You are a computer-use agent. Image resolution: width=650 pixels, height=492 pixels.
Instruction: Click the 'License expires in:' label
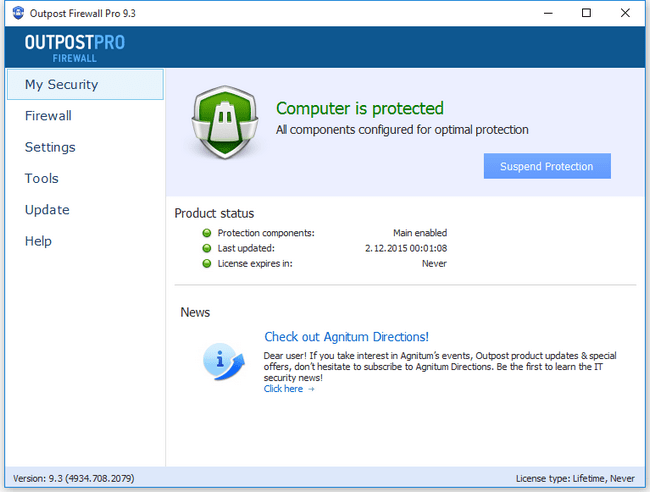255,264
